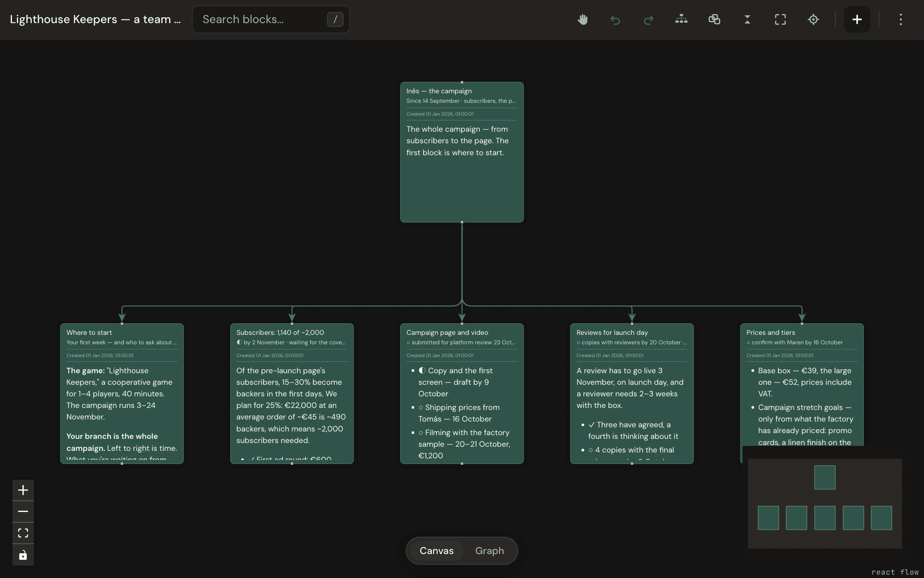This screenshot has height=578, width=924.
Task: Add a new block with plus button
Action: point(857,19)
